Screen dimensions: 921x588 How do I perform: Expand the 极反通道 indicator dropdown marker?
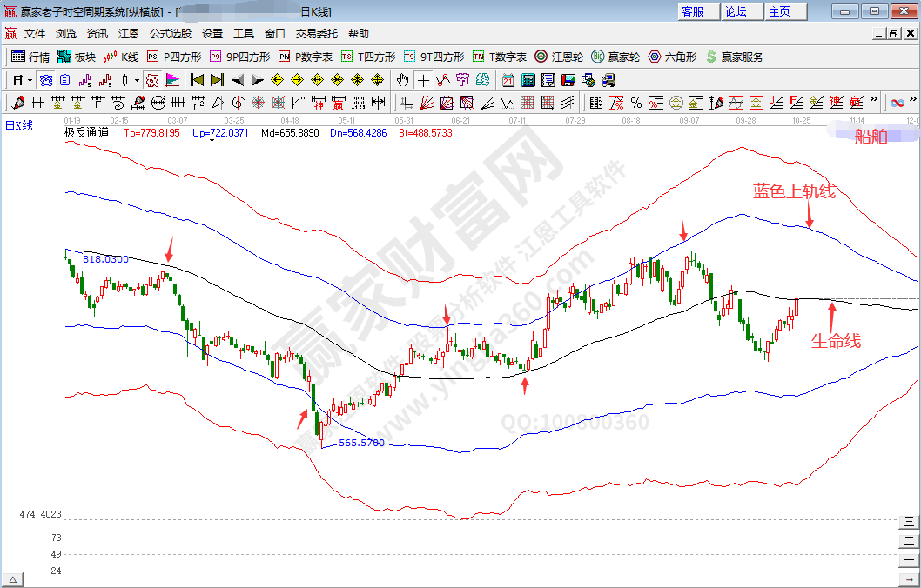[212, 140]
